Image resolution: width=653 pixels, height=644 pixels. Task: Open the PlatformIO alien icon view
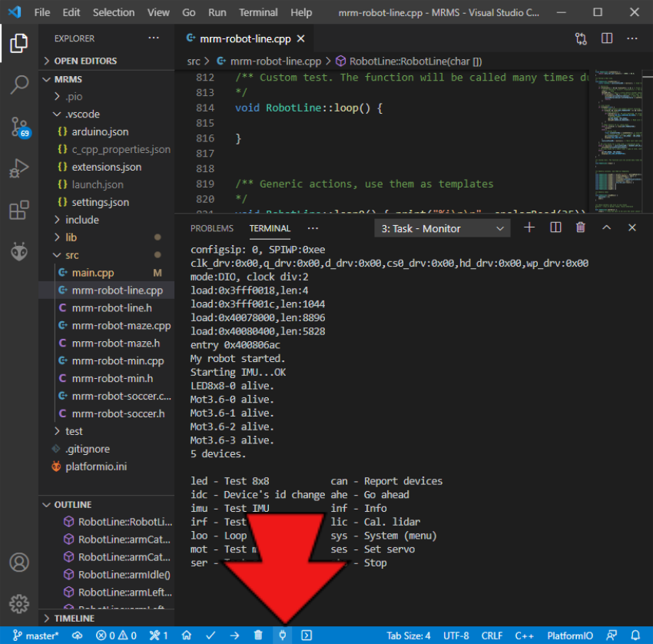tap(19, 251)
